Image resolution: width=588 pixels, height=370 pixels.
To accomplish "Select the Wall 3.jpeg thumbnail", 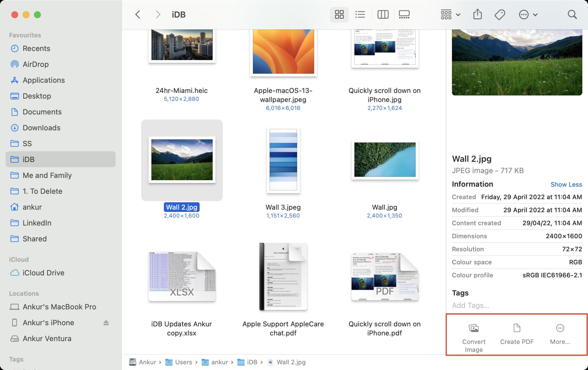I will pos(283,160).
